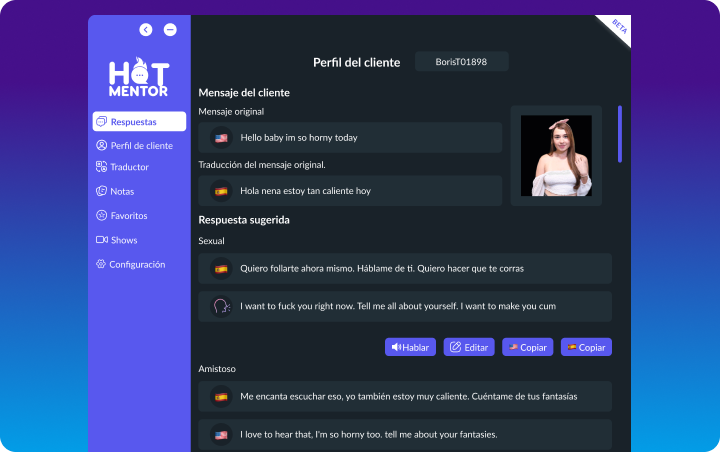Click the 'Mensaje del cliente' heading
The image size is (720, 452).
tap(244, 93)
